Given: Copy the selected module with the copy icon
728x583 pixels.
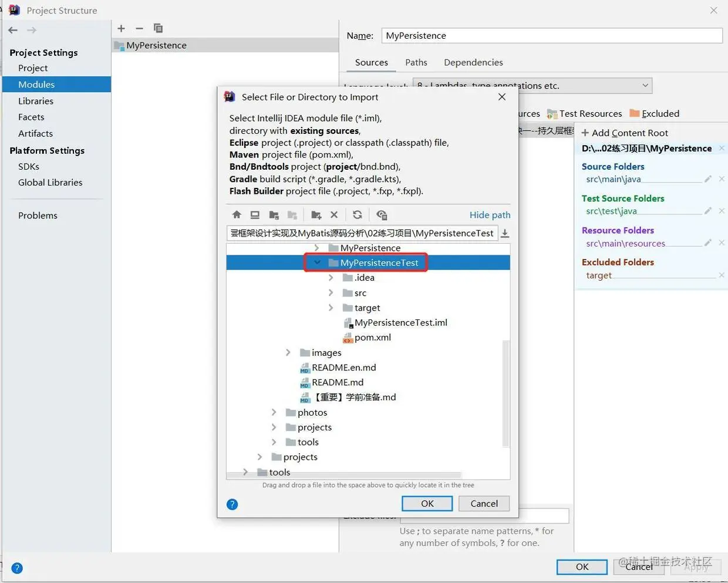Looking at the screenshot, I should point(158,28).
